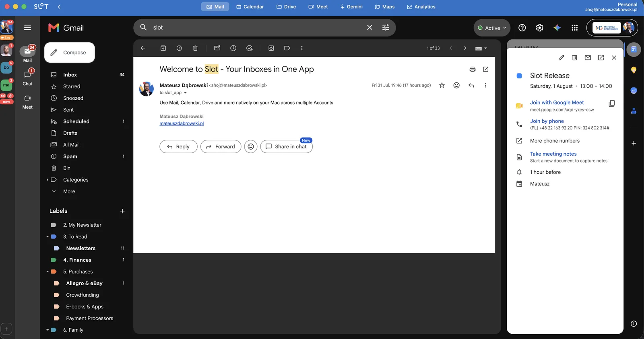This screenshot has height=339, width=644.
Task: Reply using the header arrow icon
Action: tap(471, 85)
